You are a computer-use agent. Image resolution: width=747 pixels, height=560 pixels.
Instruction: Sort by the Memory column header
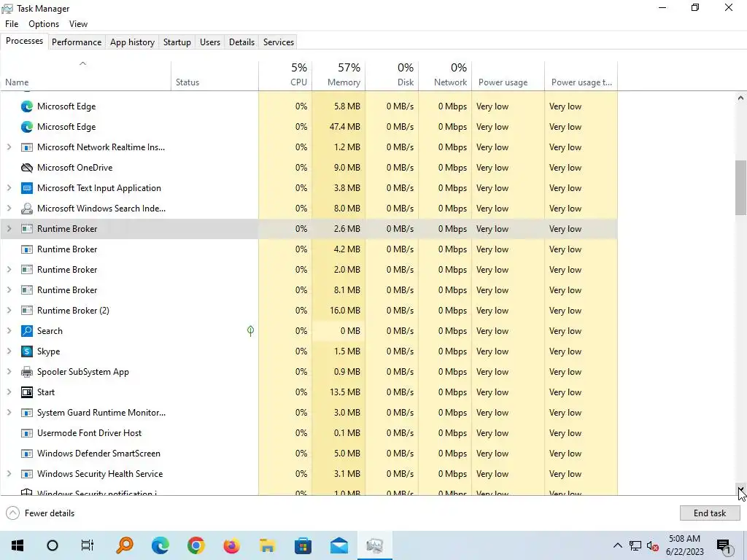pyautogui.click(x=338, y=76)
